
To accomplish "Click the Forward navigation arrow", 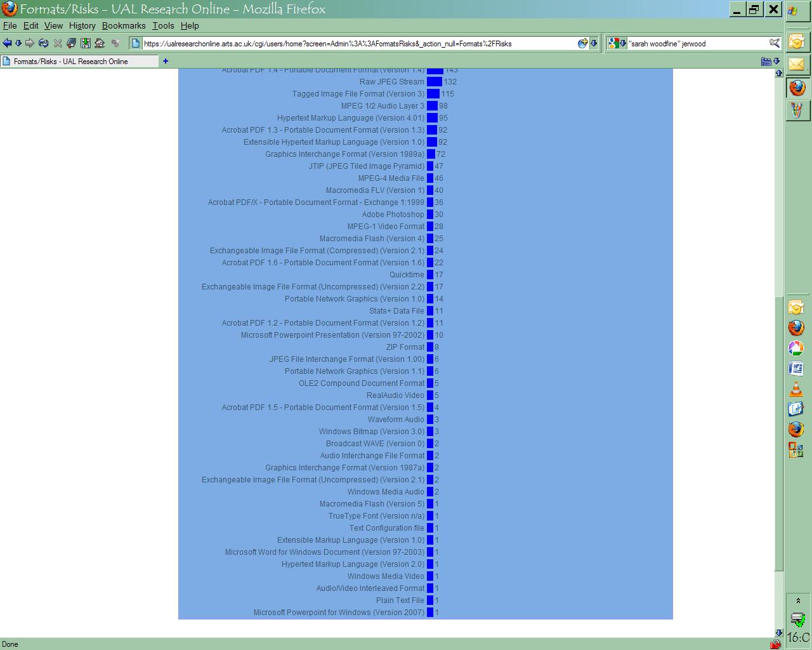I will [30, 43].
